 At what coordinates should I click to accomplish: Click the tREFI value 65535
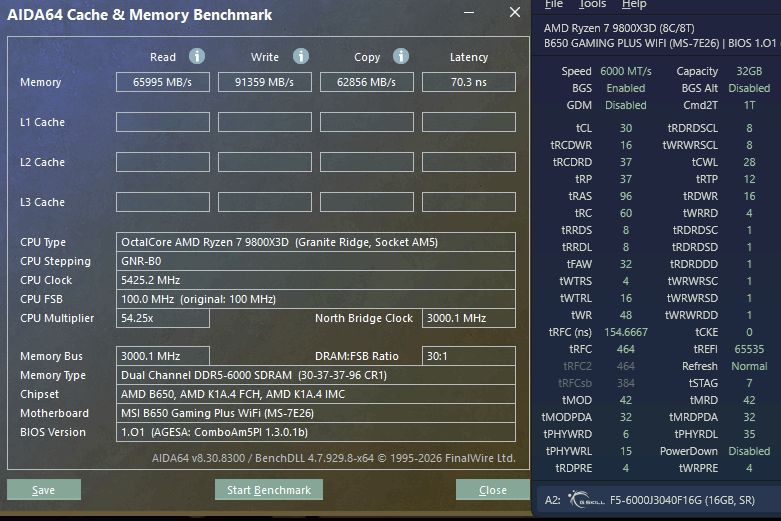749,349
